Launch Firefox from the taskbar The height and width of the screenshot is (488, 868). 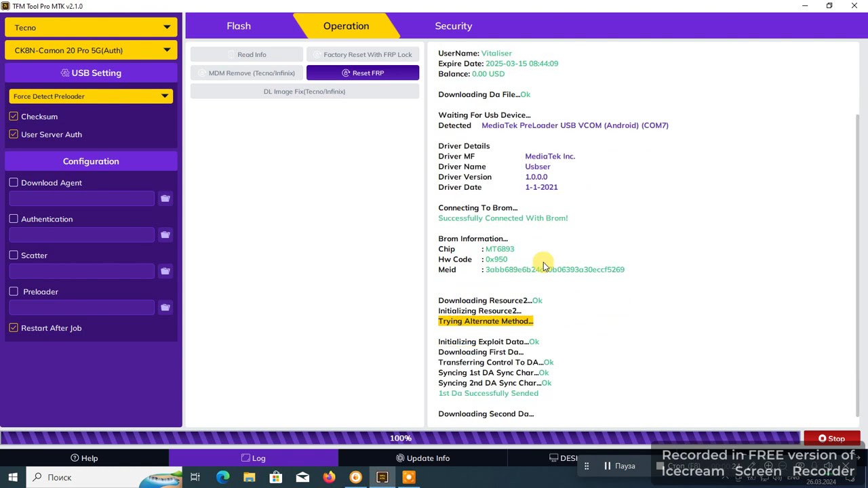[329, 477]
